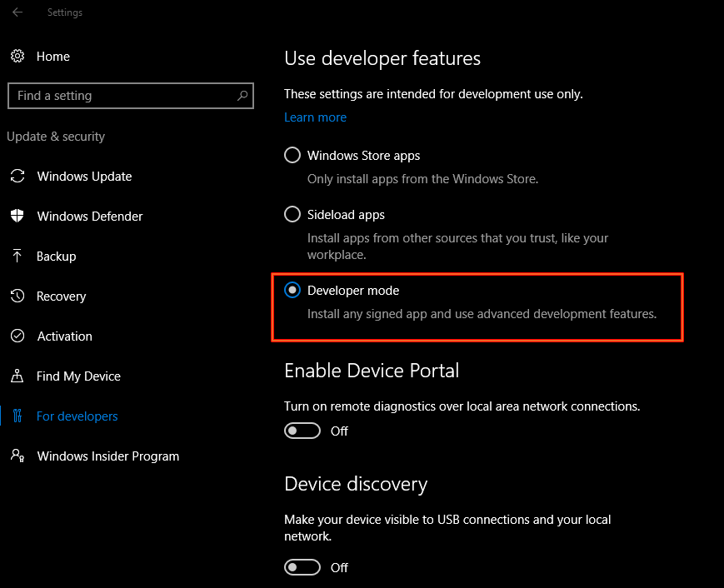Click the Recovery history icon
The height and width of the screenshot is (588, 724).
point(17,296)
